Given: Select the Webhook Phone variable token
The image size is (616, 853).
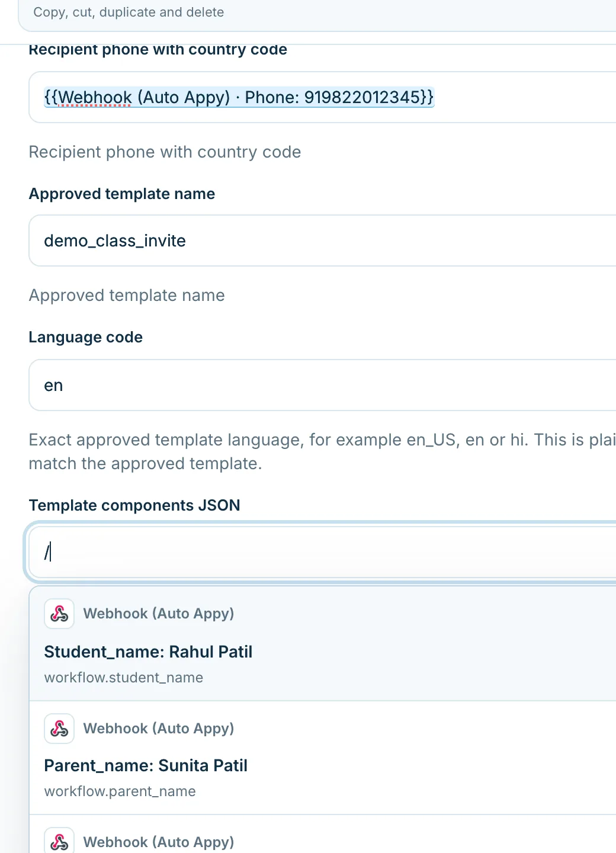Looking at the screenshot, I should 239,97.
